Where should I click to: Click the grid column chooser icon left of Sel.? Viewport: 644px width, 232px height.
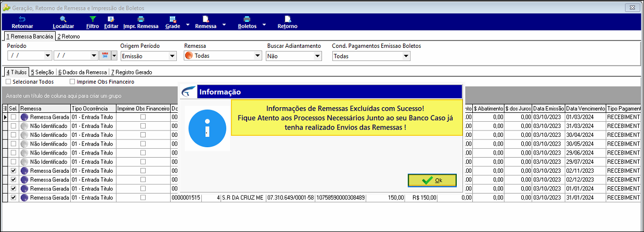click(5, 108)
